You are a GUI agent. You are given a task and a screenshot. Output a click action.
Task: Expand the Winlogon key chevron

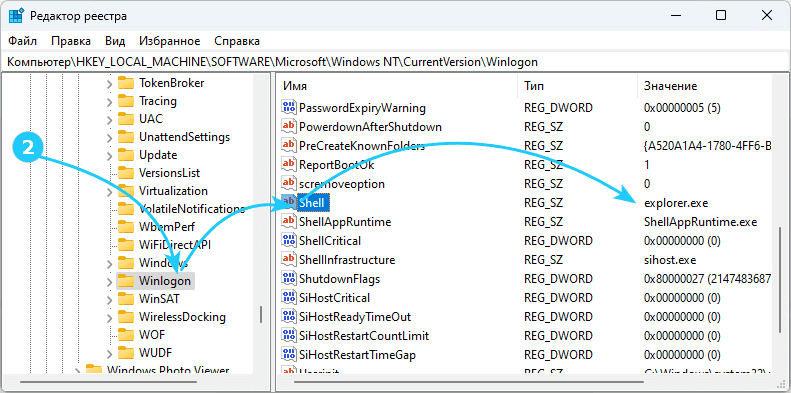coord(109,280)
